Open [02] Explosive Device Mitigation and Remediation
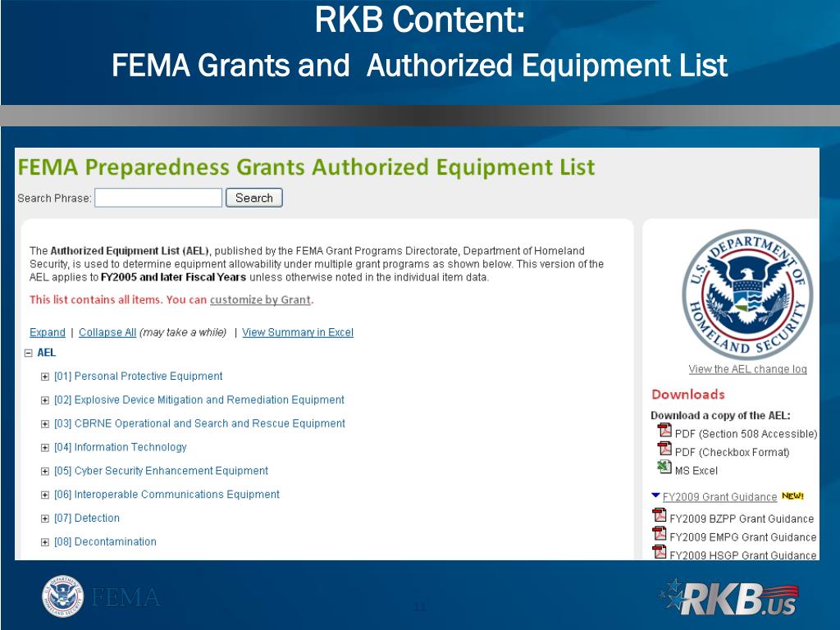The width and height of the screenshot is (840, 630). 199,399
